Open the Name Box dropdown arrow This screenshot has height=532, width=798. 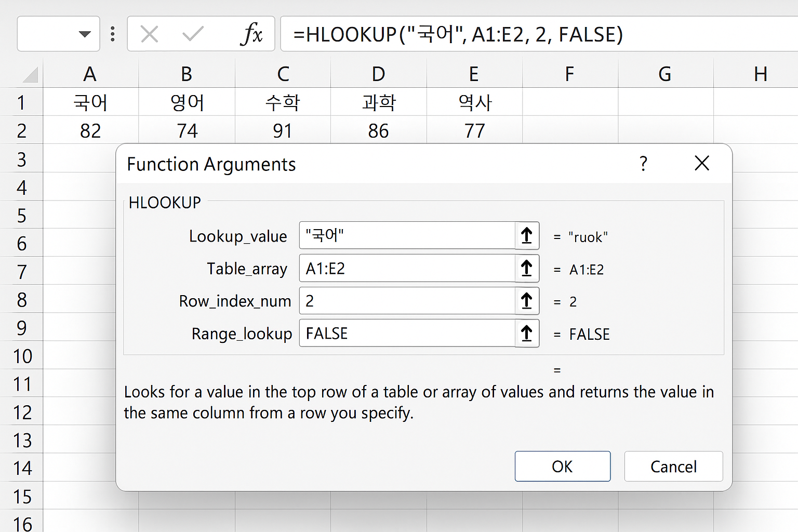click(x=85, y=34)
